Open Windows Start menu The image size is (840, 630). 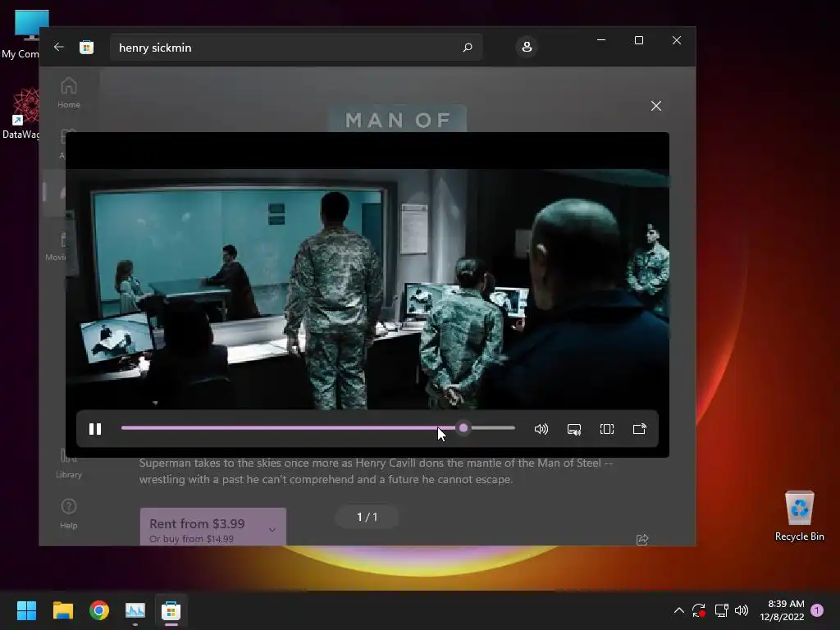(x=26, y=610)
